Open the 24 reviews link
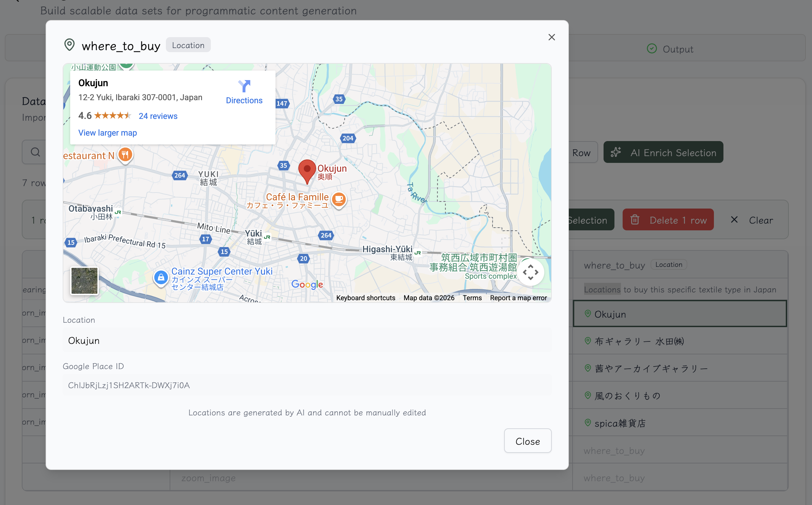The height and width of the screenshot is (505, 812). pos(158,116)
